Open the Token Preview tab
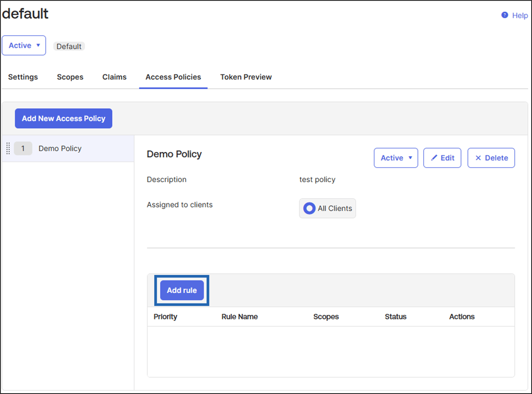The image size is (532, 394). 246,77
